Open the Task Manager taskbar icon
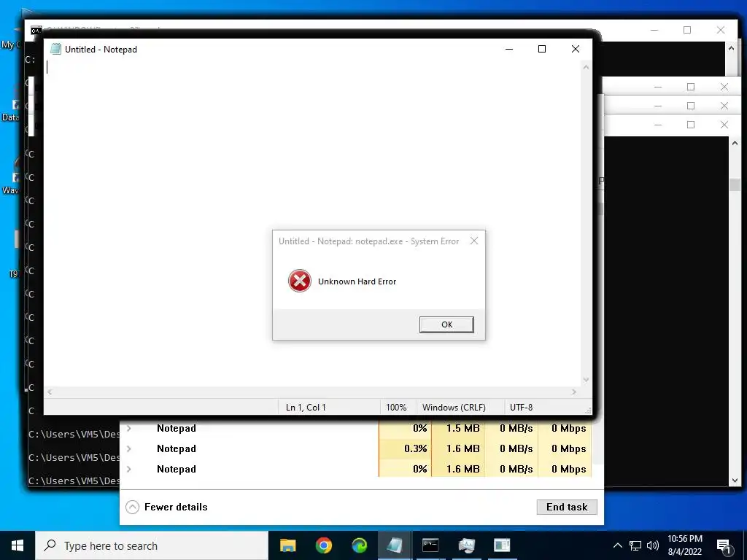The height and width of the screenshot is (560, 747). [466, 545]
